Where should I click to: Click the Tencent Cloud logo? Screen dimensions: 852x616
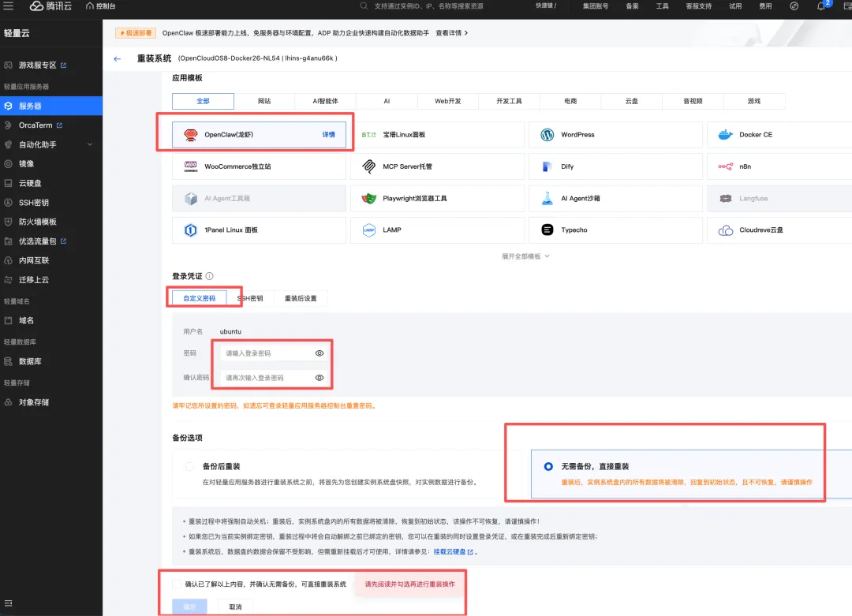[x=50, y=6]
